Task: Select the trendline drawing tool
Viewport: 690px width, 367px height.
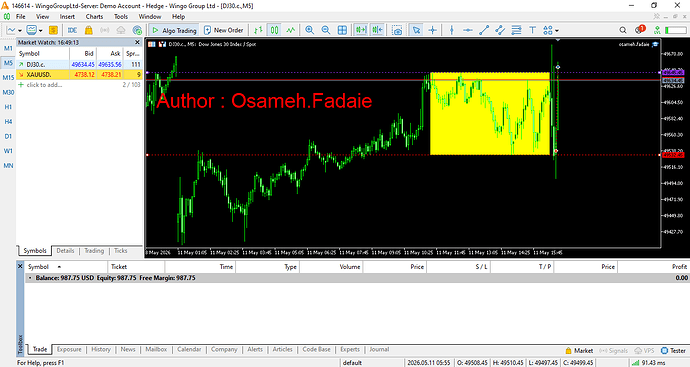Action: (484, 30)
